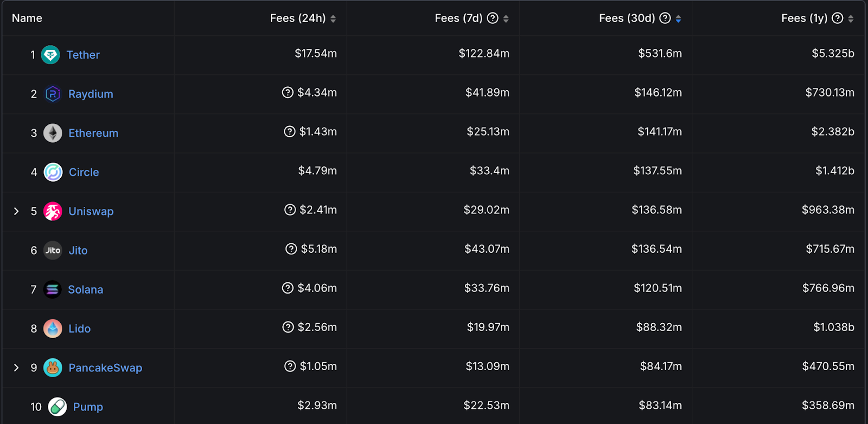The width and height of the screenshot is (868, 424).
Task: Click the Uniswap unicorn logo icon
Action: (53, 211)
